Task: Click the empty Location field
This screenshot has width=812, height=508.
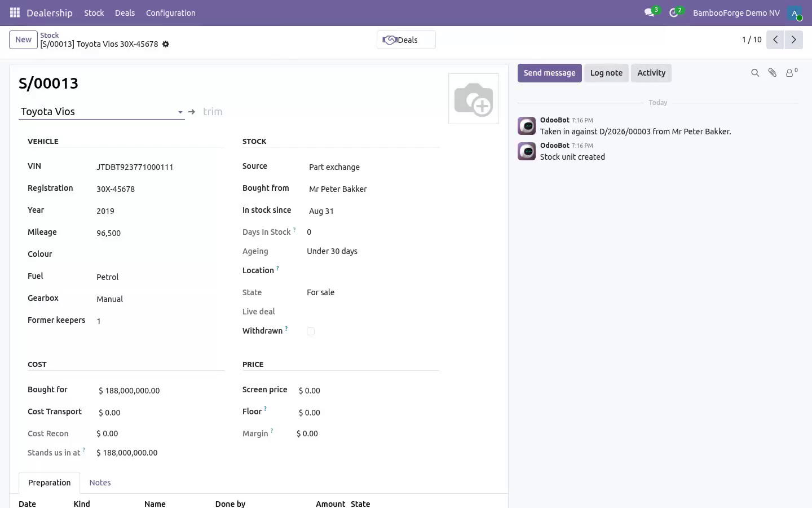Action: (x=374, y=271)
